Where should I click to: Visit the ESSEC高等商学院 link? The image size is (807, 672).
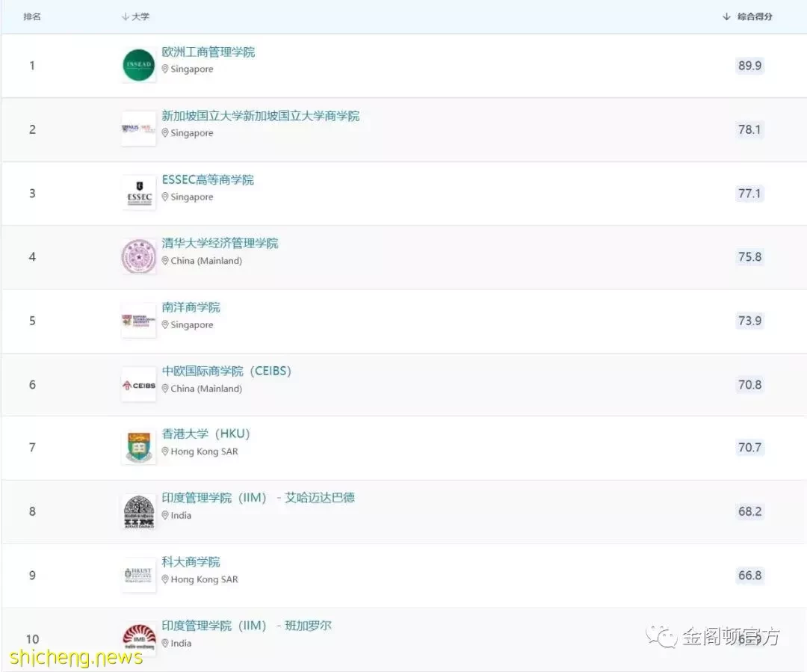pos(208,179)
